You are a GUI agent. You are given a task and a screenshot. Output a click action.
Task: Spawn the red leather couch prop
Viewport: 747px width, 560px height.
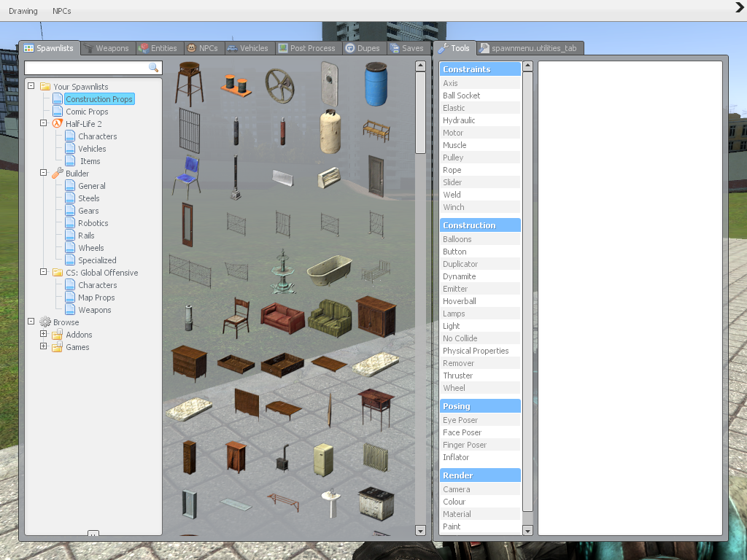pyautogui.click(x=282, y=318)
